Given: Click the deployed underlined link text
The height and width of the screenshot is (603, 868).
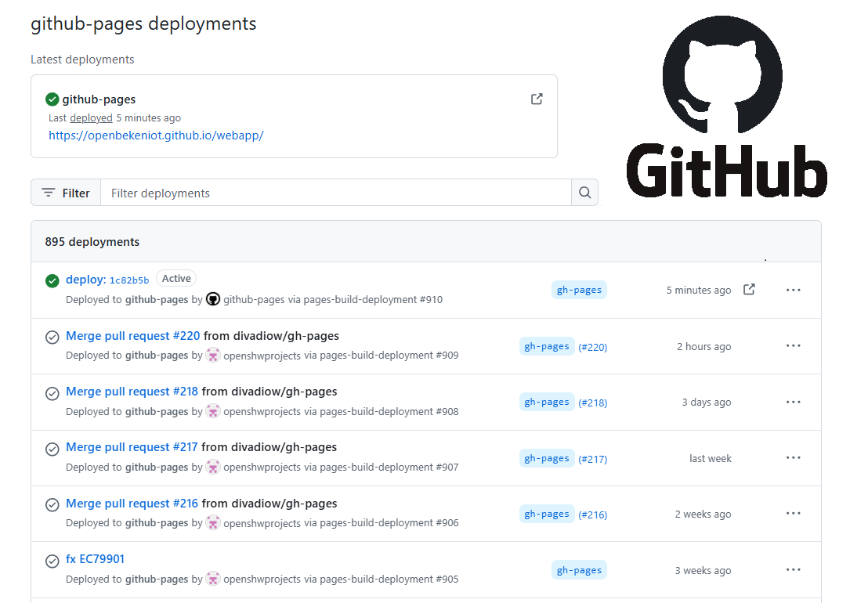Looking at the screenshot, I should click(91, 117).
